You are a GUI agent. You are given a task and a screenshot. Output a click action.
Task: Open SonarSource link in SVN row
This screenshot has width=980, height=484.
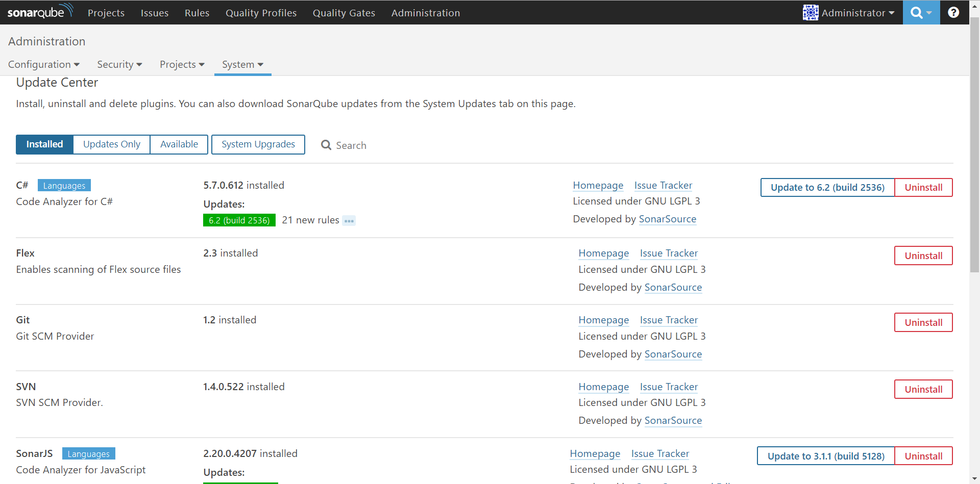coord(673,421)
